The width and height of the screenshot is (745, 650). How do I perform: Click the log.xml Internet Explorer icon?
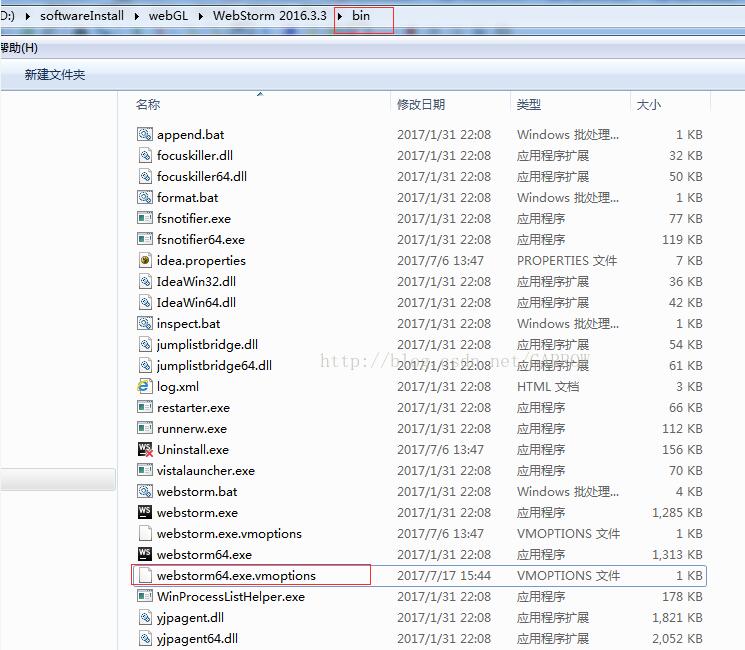click(x=145, y=387)
